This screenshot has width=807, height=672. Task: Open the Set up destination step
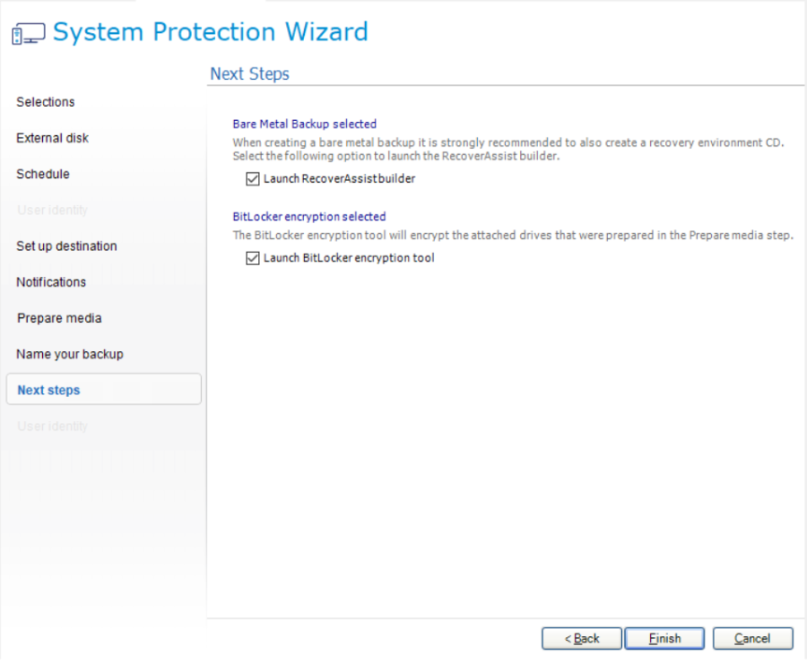(x=66, y=246)
